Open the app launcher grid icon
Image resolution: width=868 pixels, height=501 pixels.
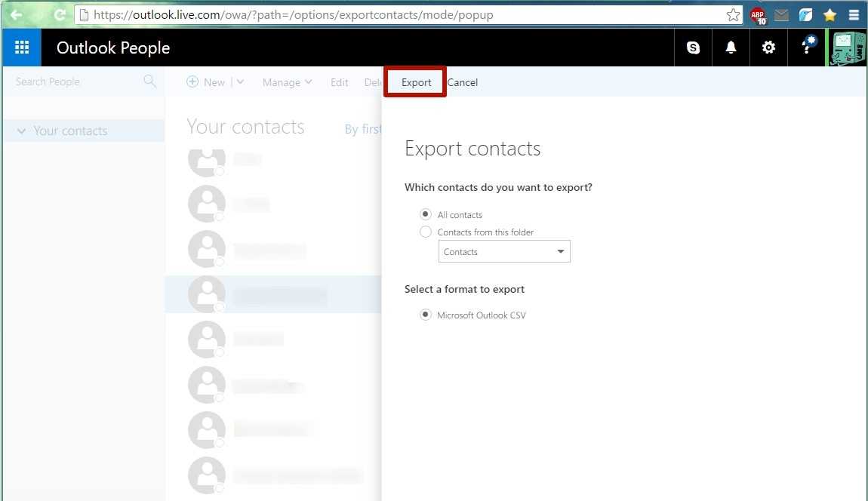(21, 48)
